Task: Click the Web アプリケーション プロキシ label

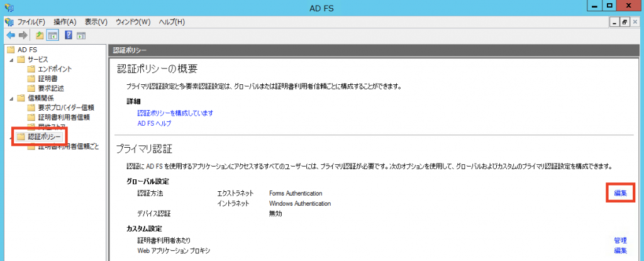Action: [174, 250]
